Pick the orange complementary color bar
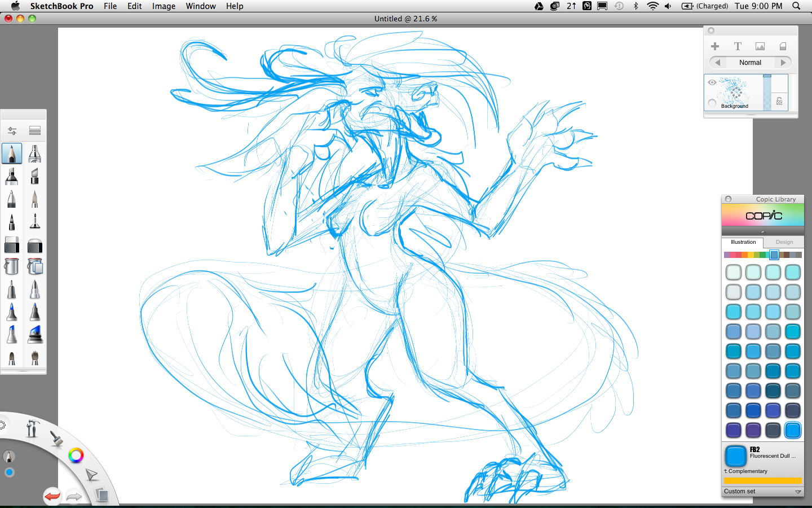The width and height of the screenshot is (812, 508). pyautogui.click(x=763, y=481)
